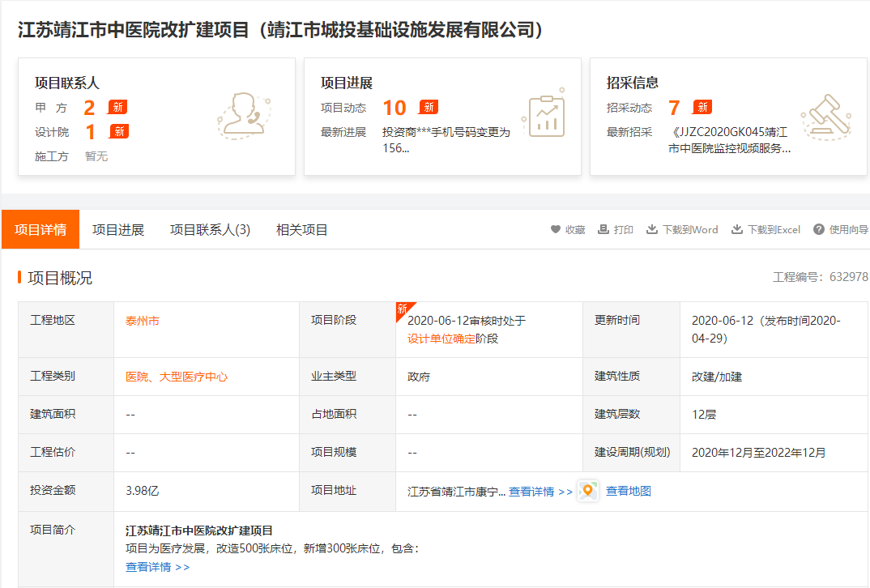Click the 工程编号: 632978 text
Screen dimensions: 870x588
[x=820, y=277]
